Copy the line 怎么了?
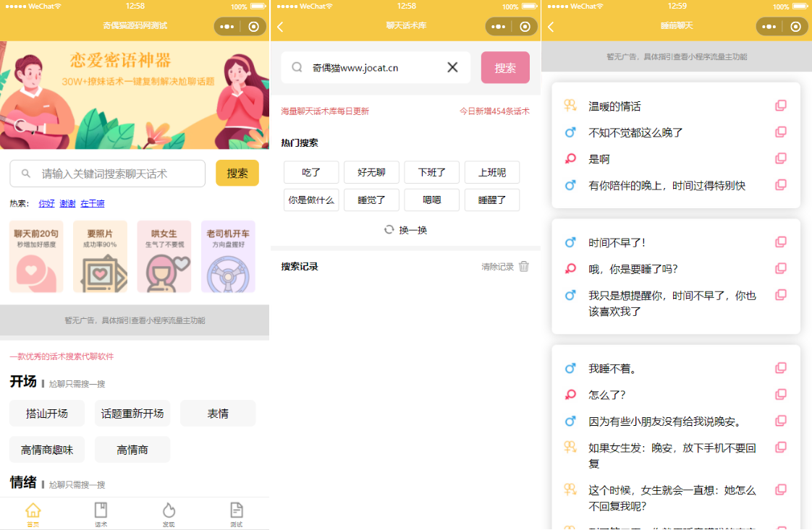The image size is (812, 530). coord(781,394)
